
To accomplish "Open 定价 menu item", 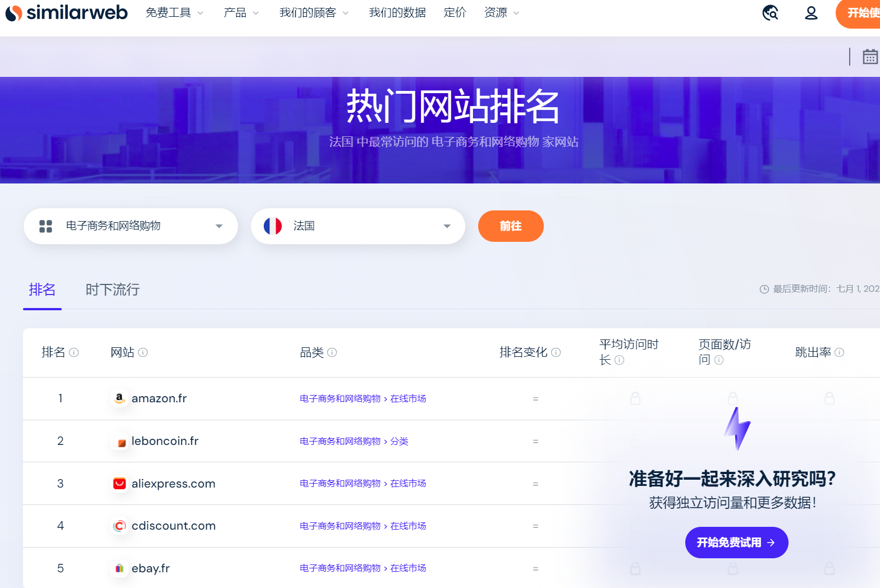I will (x=455, y=12).
